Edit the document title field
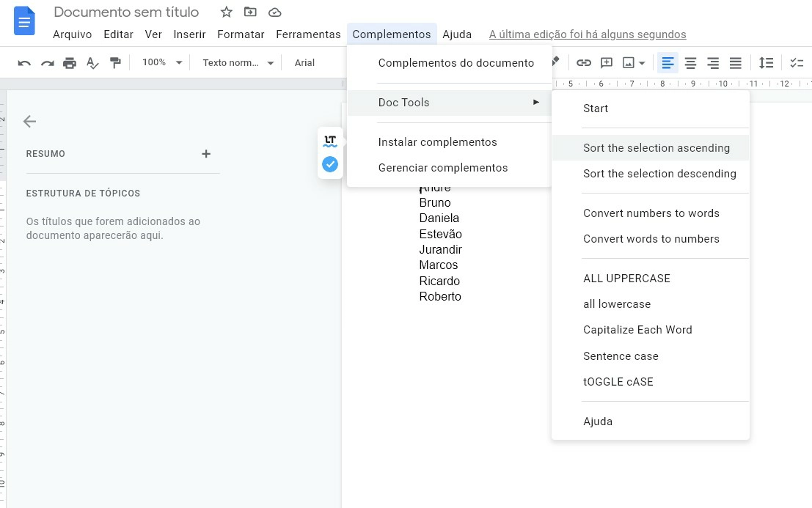 coord(126,12)
